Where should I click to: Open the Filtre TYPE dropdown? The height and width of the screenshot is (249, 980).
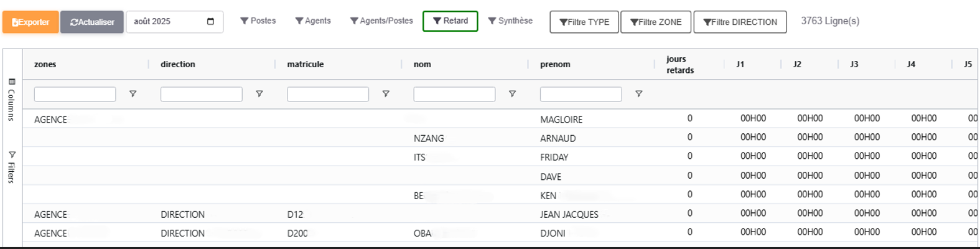[x=584, y=22]
